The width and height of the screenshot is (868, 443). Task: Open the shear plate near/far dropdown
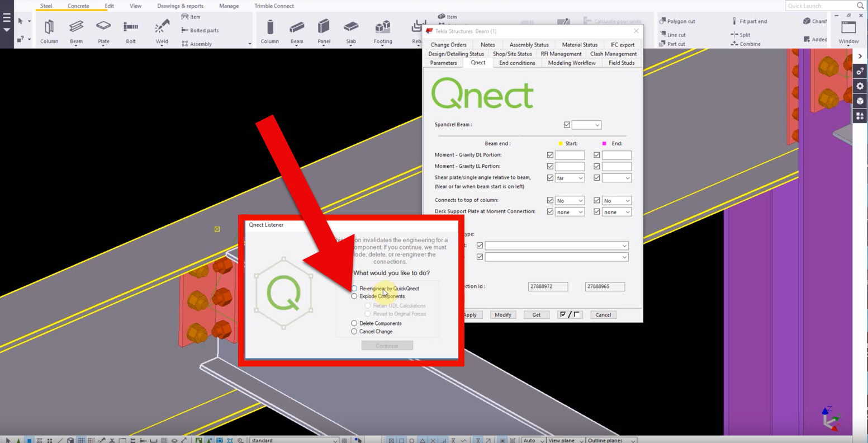[570, 177]
